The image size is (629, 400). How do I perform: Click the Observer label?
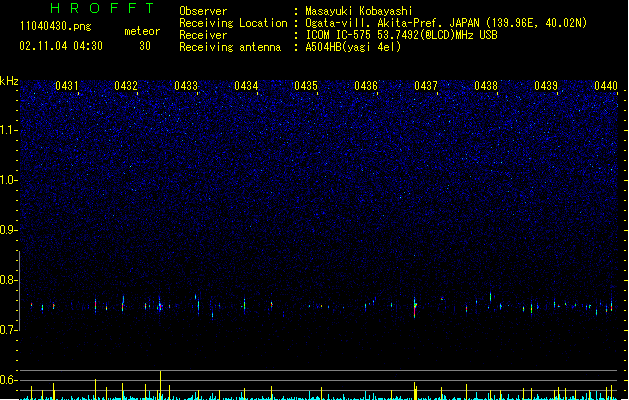(x=203, y=11)
